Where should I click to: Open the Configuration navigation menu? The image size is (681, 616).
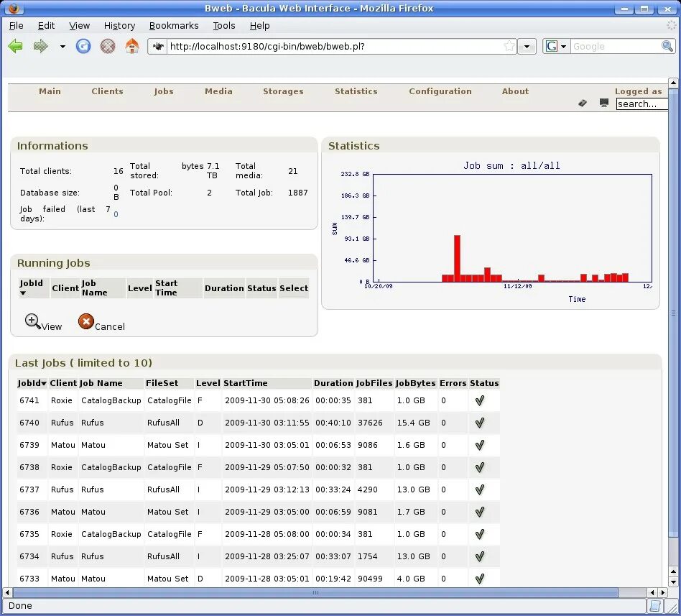[440, 91]
